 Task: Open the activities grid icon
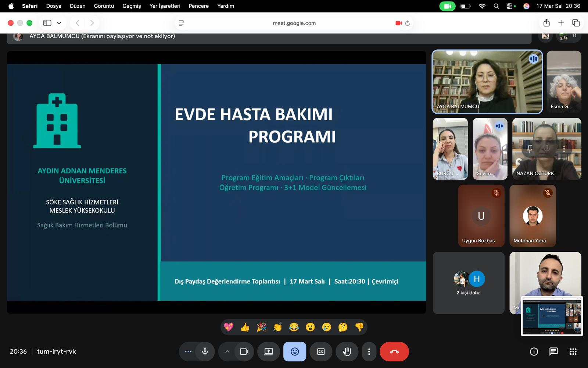point(573,351)
